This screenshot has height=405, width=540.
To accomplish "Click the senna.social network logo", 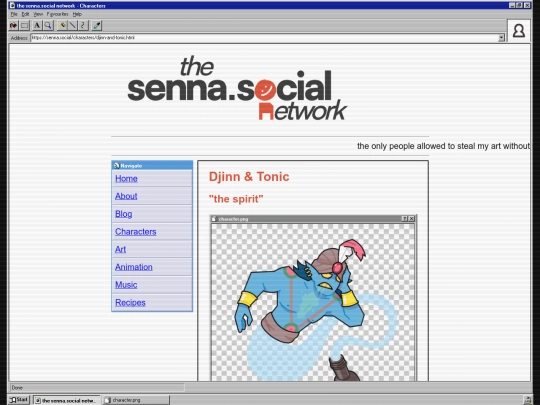I will (237, 89).
